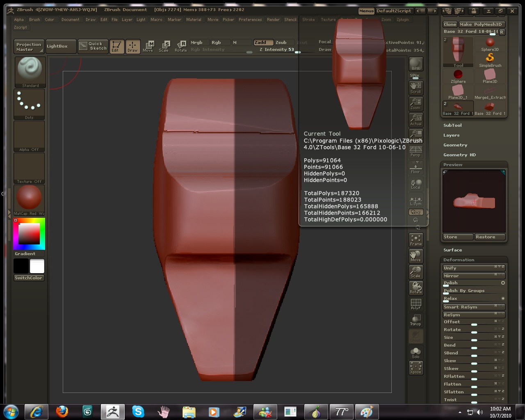Open the Preferences menu
525x420 pixels.
pyautogui.click(x=250, y=20)
